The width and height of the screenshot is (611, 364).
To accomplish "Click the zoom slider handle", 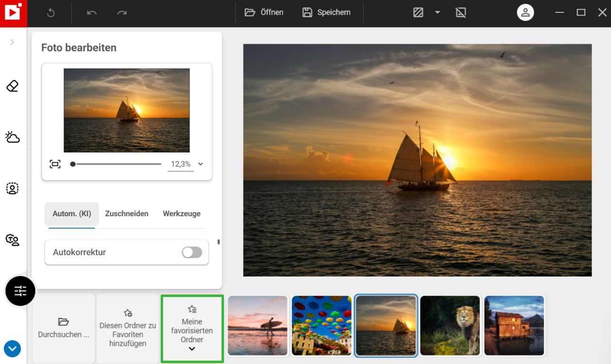I will coord(73,164).
